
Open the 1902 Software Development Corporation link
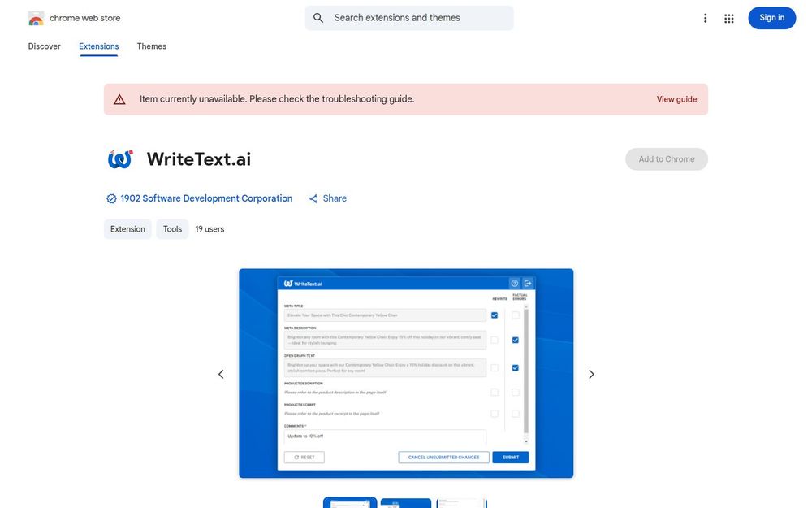tap(206, 198)
